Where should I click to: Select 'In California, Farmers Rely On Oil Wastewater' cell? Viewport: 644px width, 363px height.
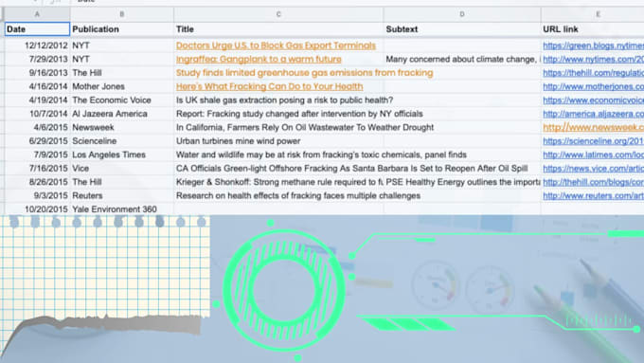[x=278, y=127]
